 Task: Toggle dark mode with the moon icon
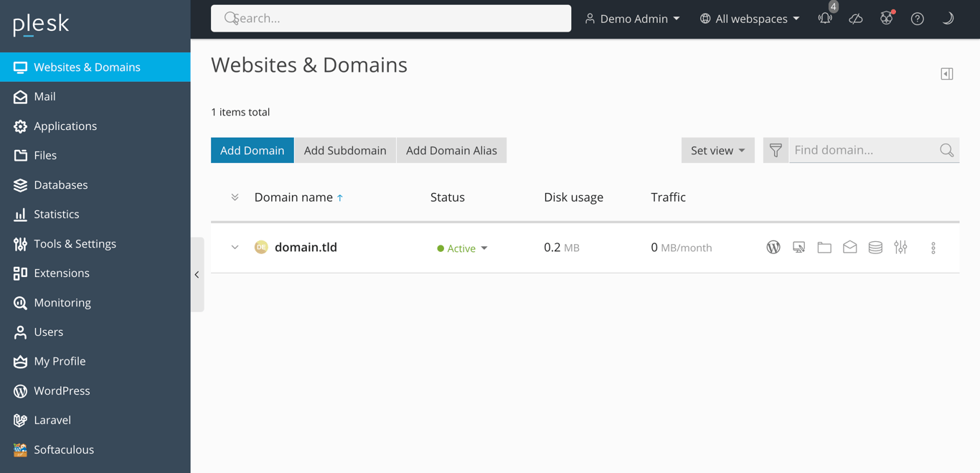[x=948, y=19]
